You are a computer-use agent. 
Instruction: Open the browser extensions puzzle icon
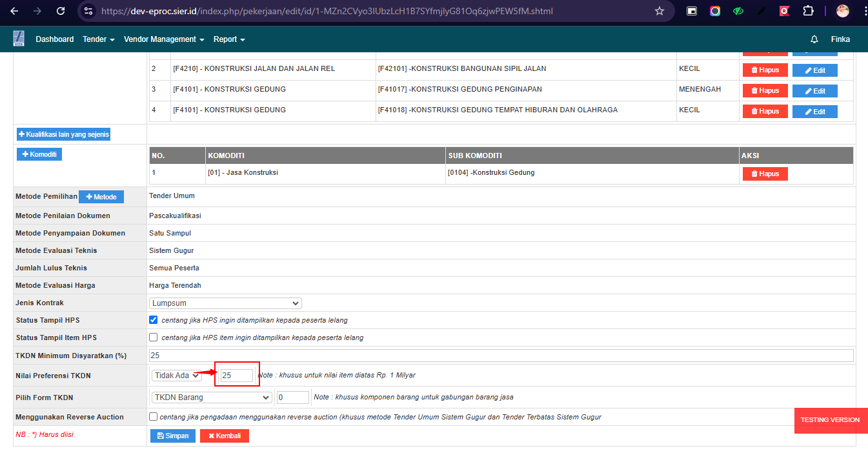807,11
